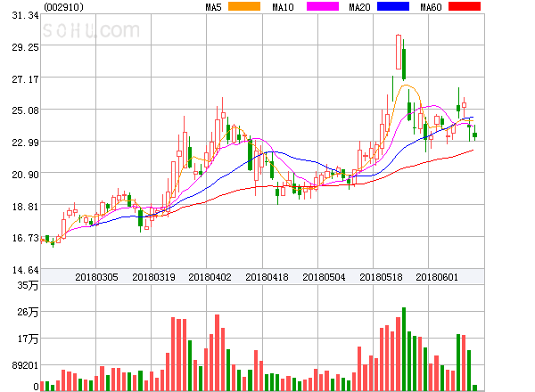Click the 20180305 date label
Image resolution: width=535 pixels, height=392 pixels.
coord(96,277)
